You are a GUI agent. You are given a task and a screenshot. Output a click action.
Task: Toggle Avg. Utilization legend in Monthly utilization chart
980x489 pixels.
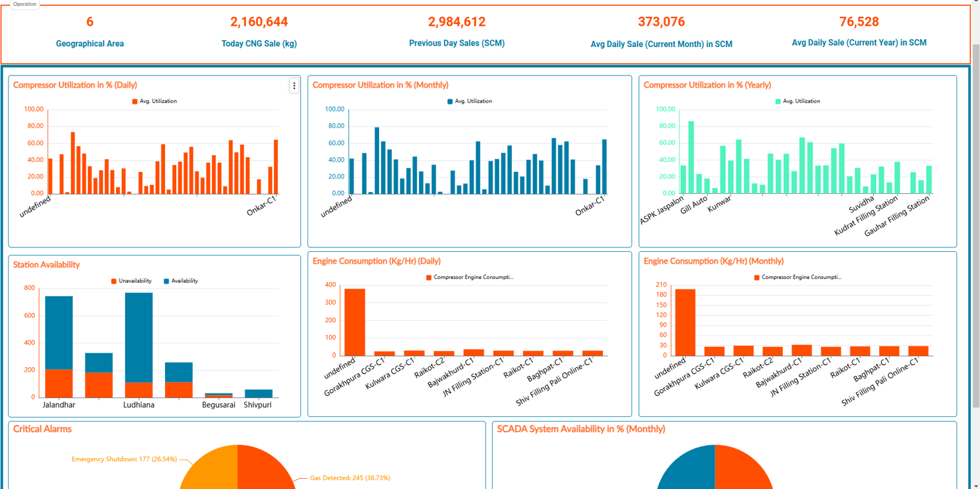point(469,101)
